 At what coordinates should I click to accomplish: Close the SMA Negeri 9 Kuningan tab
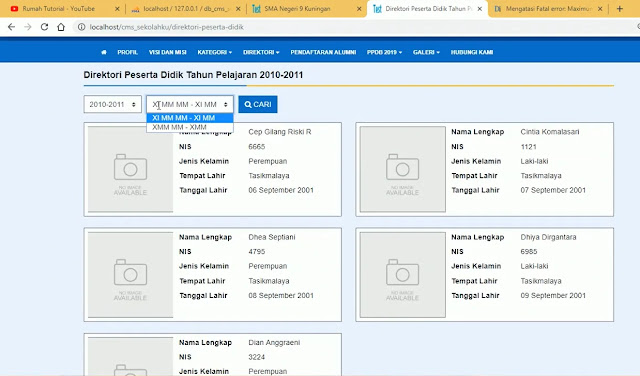pos(359,9)
